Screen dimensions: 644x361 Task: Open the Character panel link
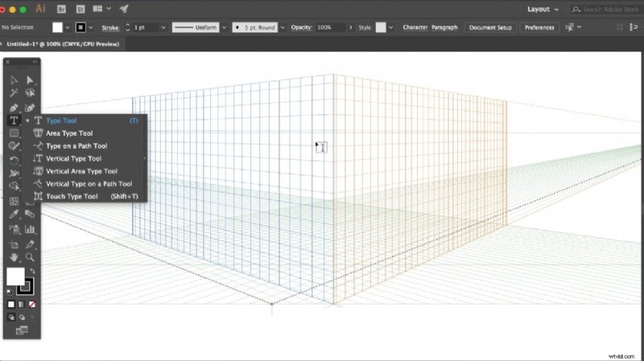(415, 27)
